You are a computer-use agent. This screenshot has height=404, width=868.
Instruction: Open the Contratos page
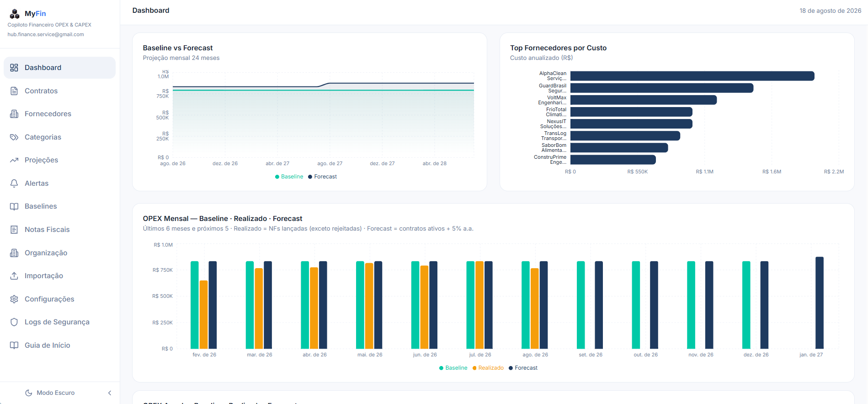pyautogui.click(x=59, y=91)
